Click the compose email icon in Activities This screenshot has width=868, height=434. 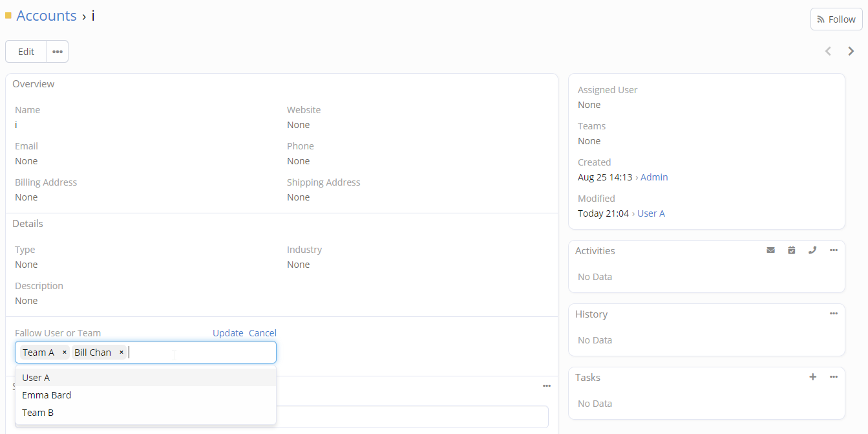[770, 250]
